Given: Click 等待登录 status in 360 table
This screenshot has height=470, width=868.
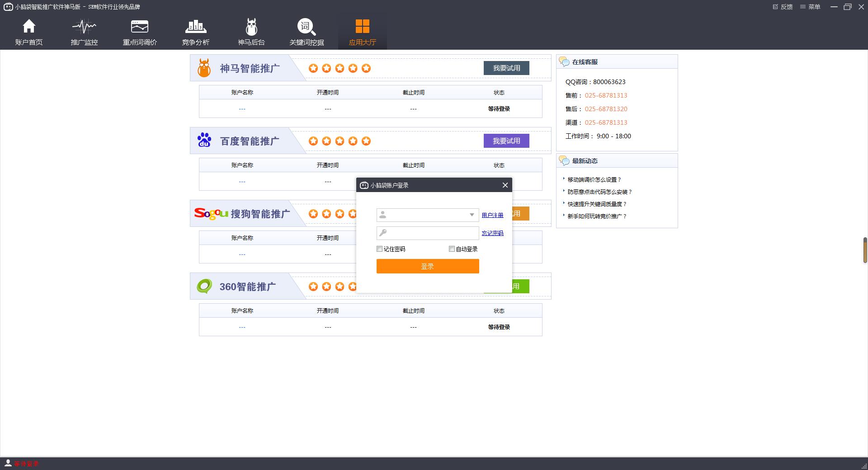Looking at the screenshot, I should pos(499,327).
